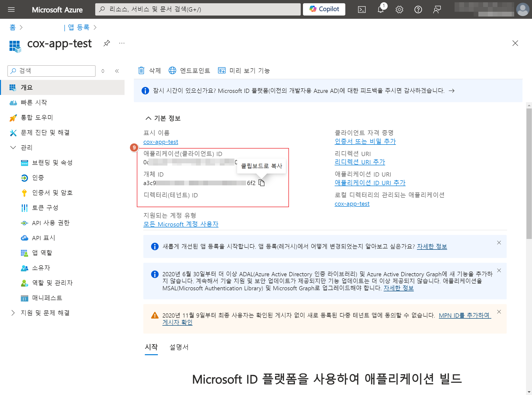The image size is (532, 395).
Task: Open managed application cox-app-test link
Action: pyautogui.click(x=352, y=204)
